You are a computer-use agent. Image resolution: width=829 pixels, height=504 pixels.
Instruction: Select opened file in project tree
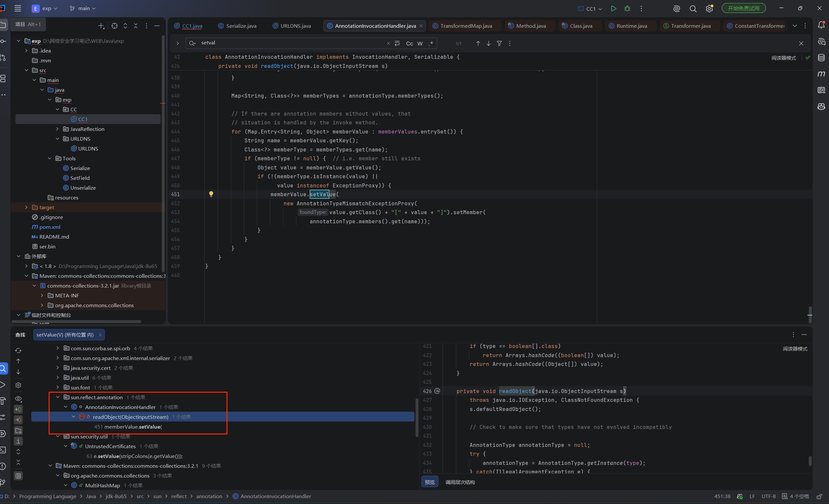(x=114, y=26)
